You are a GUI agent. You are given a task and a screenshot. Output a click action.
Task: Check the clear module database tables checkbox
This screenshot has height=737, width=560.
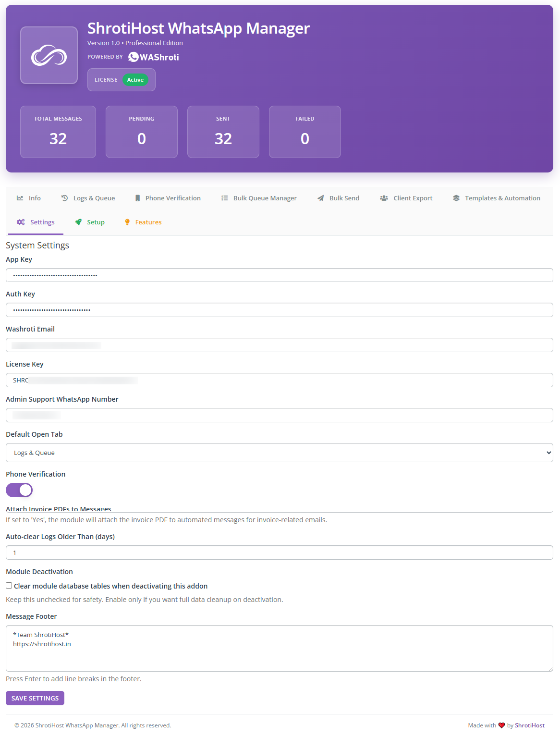pyautogui.click(x=9, y=585)
